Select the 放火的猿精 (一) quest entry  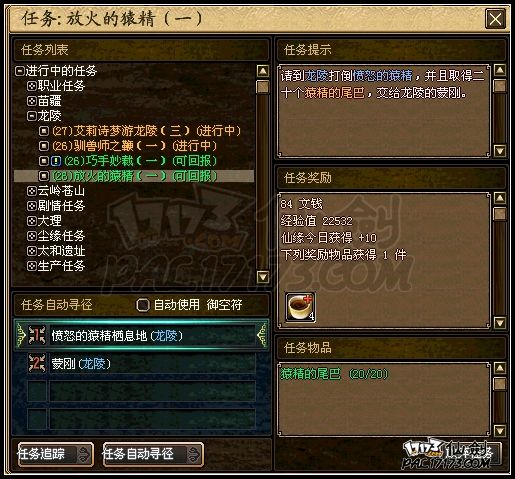click(134, 176)
